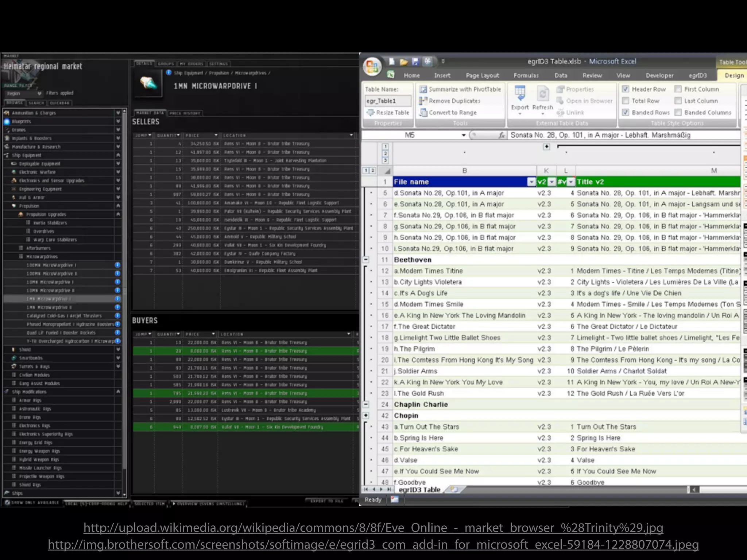Image resolution: width=747 pixels, height=560 pixels.
Task: Collapse the Beethoven row group
Action: (x=366, y=260)
